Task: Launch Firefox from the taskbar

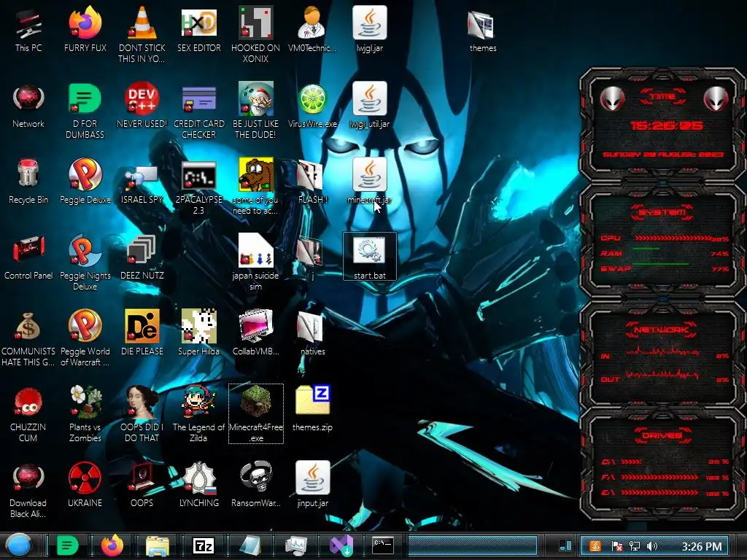Action: (x=112, y=545)
